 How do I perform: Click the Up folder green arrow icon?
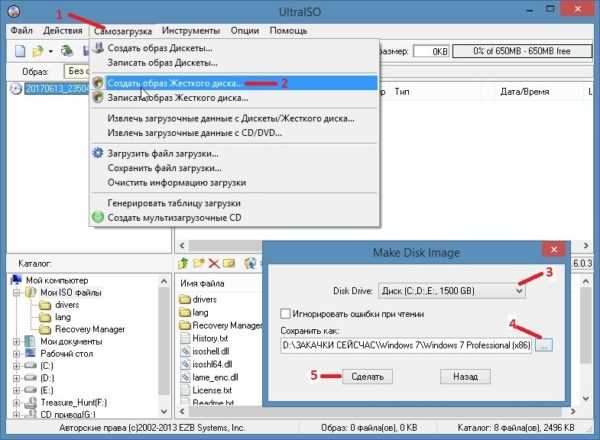point(183,263)
